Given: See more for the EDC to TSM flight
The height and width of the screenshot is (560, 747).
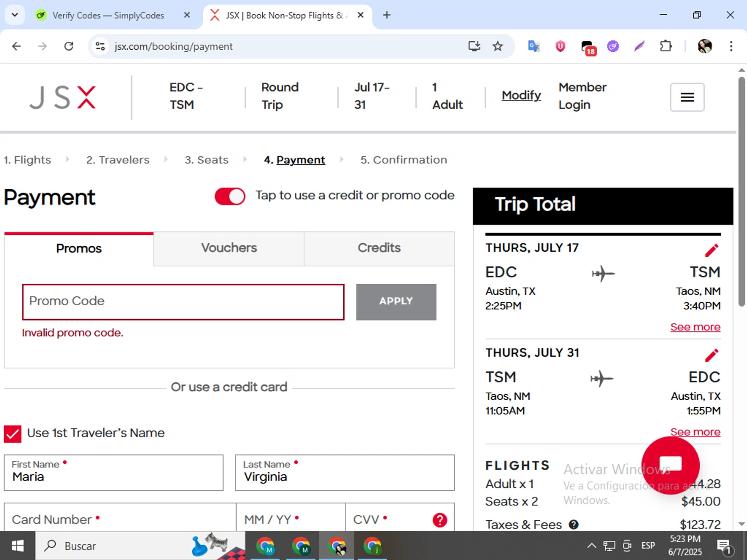Looking at the screenshot, I should click(x=695, y=327).
